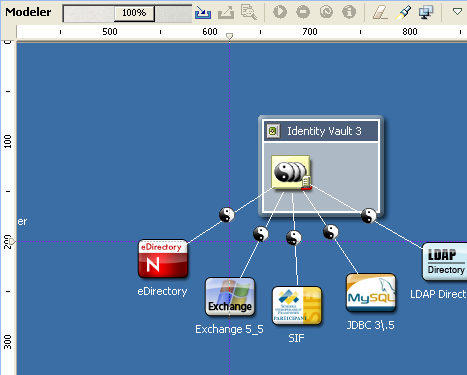This screenshot has width=467, height=375.
Task: Click the grayed info status icon
Action: point(349,12)
